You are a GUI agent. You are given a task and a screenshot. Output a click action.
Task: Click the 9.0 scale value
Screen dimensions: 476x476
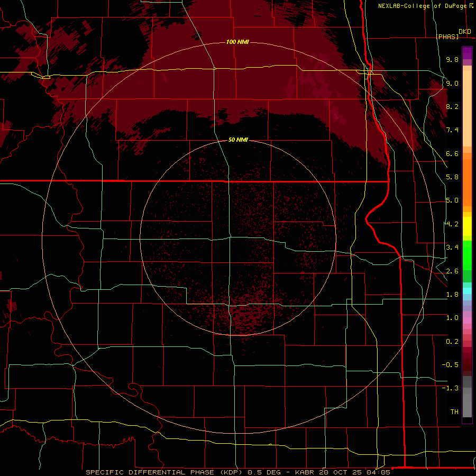[x=452, y=83]
